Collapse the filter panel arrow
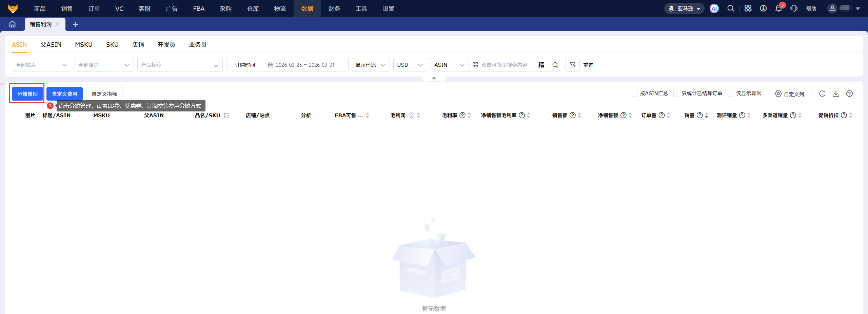The image size is (868, 314). 434,78
